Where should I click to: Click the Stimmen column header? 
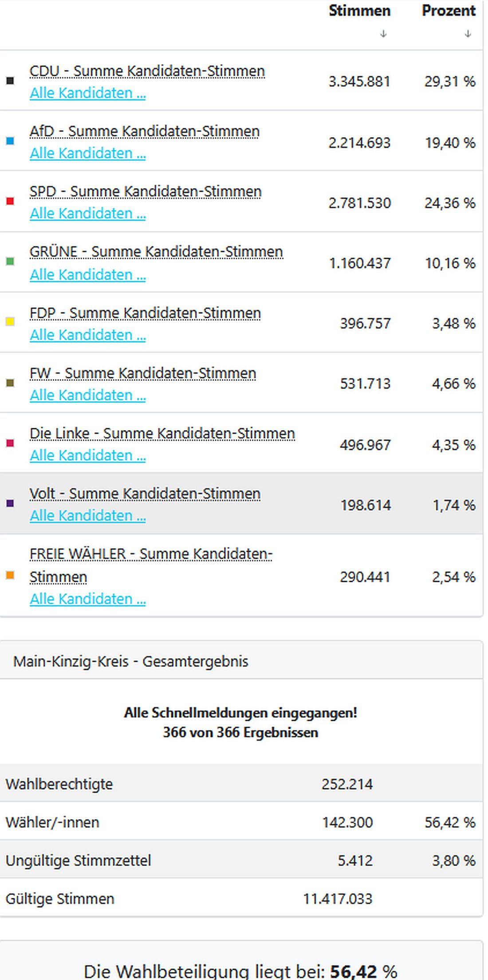coord(359,11)
